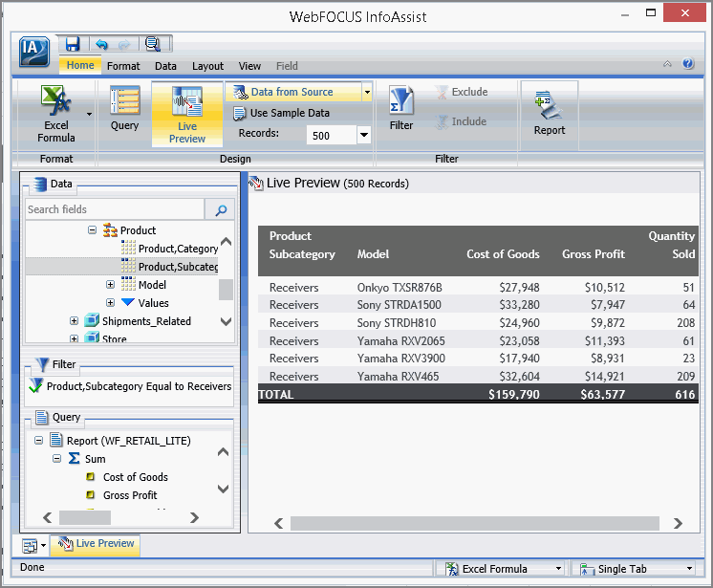Click Data tree scroll down arrow
Screen dimensions: 713x588
[x=226, y=322]
